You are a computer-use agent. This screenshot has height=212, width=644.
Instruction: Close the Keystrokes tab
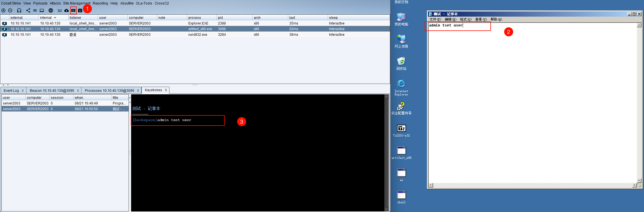point(166,90)
